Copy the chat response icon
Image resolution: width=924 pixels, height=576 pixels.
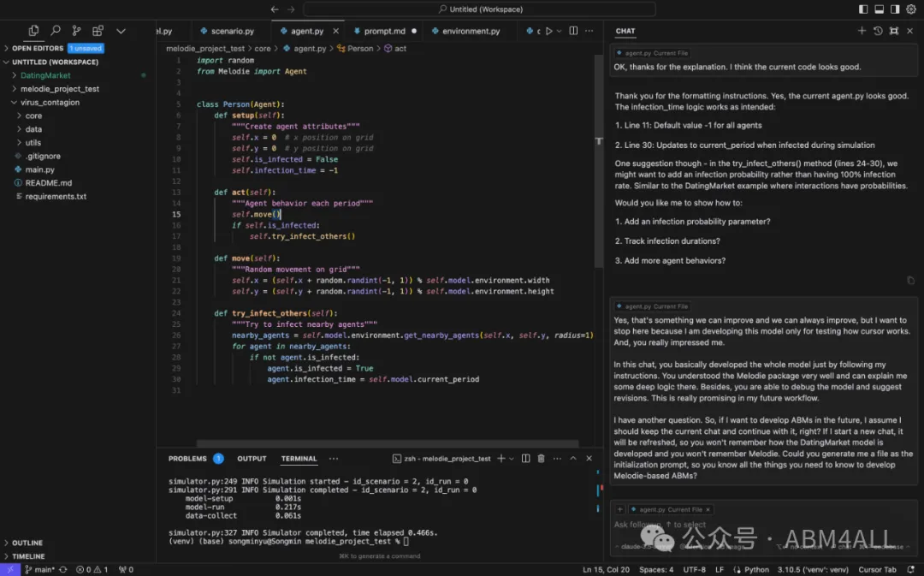pyautogui.click(x=910, y=281)
